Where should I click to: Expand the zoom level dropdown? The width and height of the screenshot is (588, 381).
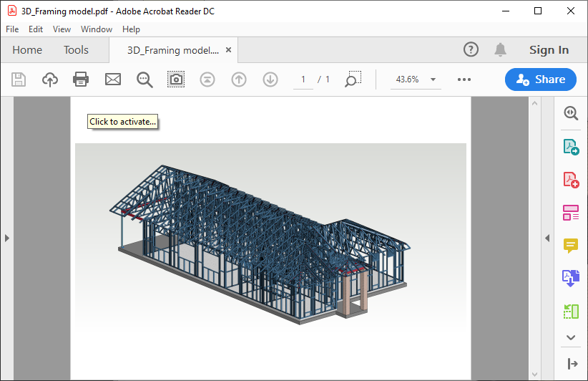click(433, 79)
